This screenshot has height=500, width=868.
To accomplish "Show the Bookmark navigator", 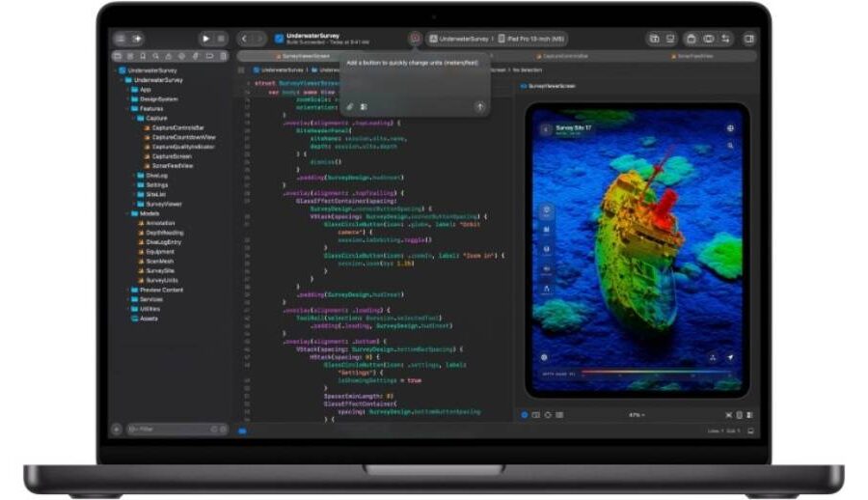I will tap(143, 56).
